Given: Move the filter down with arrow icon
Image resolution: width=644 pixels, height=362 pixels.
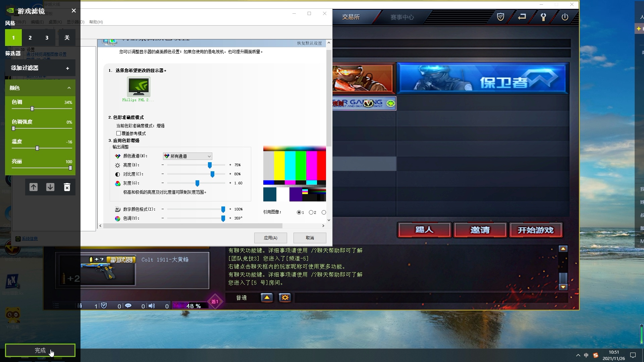Looking at the screenshot, I should pos(50,187).
